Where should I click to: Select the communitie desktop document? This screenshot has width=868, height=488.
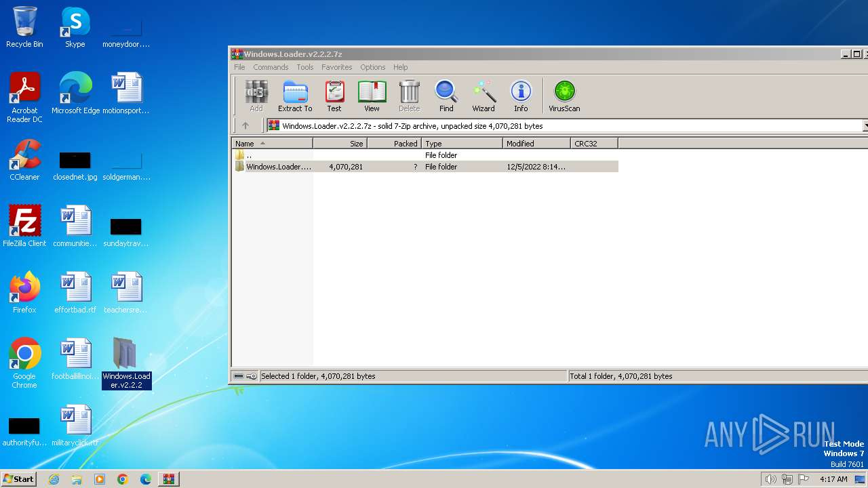click(x=75, y=226)
